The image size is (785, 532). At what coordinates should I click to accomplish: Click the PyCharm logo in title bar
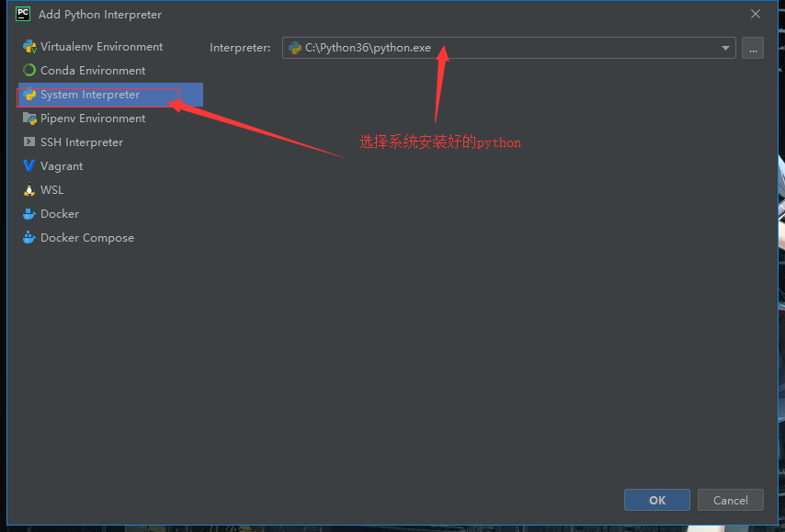tap(23, 14)
